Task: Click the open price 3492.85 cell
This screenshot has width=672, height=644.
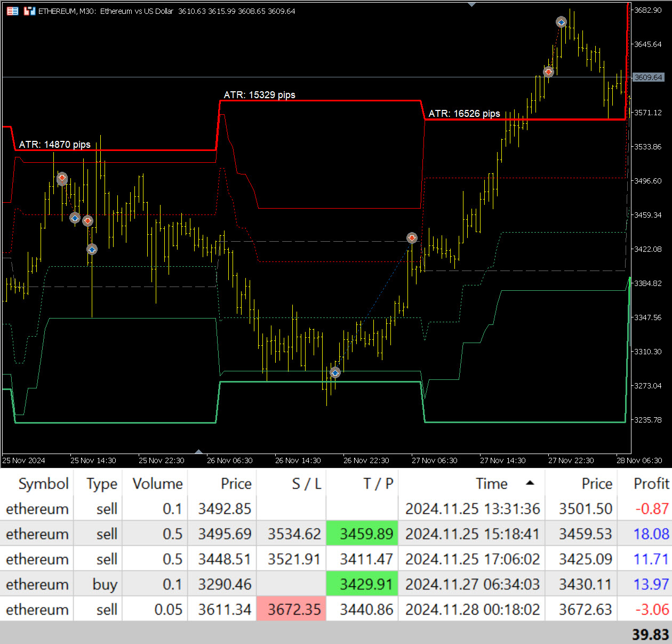Action: click(x=225, y=508)
